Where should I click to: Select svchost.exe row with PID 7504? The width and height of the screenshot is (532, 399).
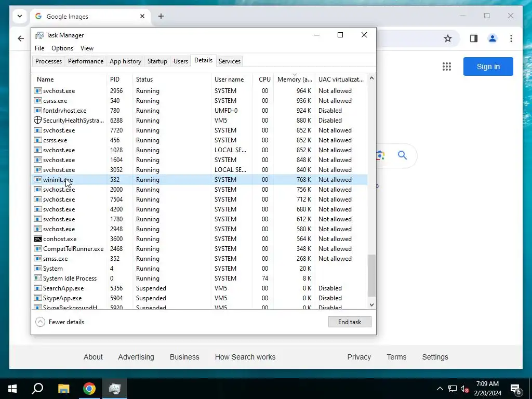pyautogui.click(x=199, y=199)
